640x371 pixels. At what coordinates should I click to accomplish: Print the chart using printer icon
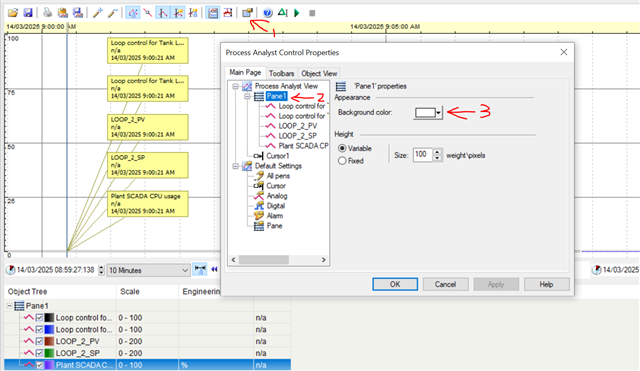[x=48, y=13]
